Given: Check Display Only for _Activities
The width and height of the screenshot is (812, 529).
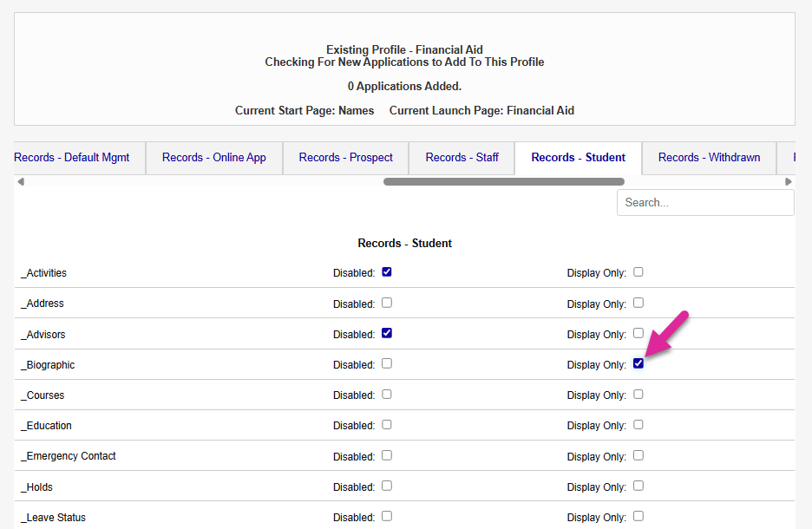Looking at the screenshot, I should pyautogui.click(x=638, y=272).
